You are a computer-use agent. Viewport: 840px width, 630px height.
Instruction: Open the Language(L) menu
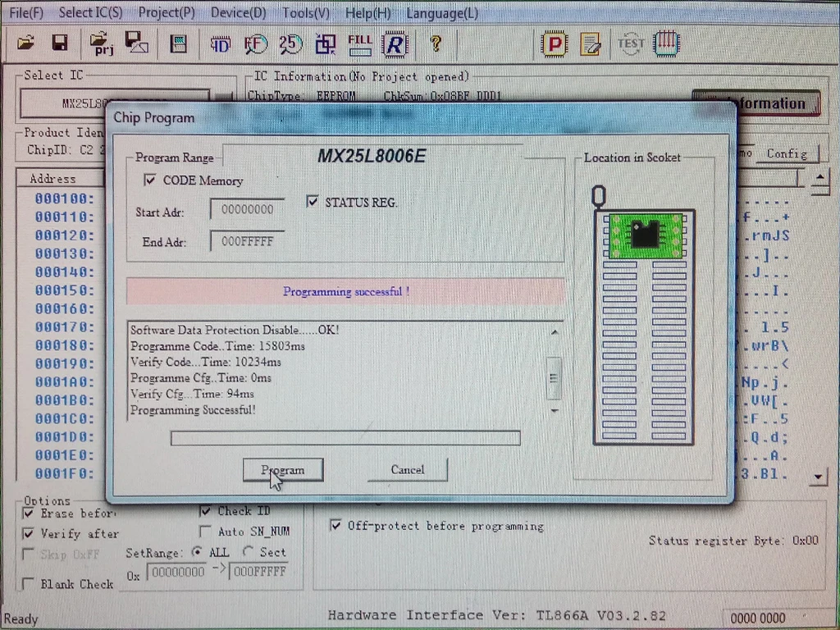(x=442, y=13)
